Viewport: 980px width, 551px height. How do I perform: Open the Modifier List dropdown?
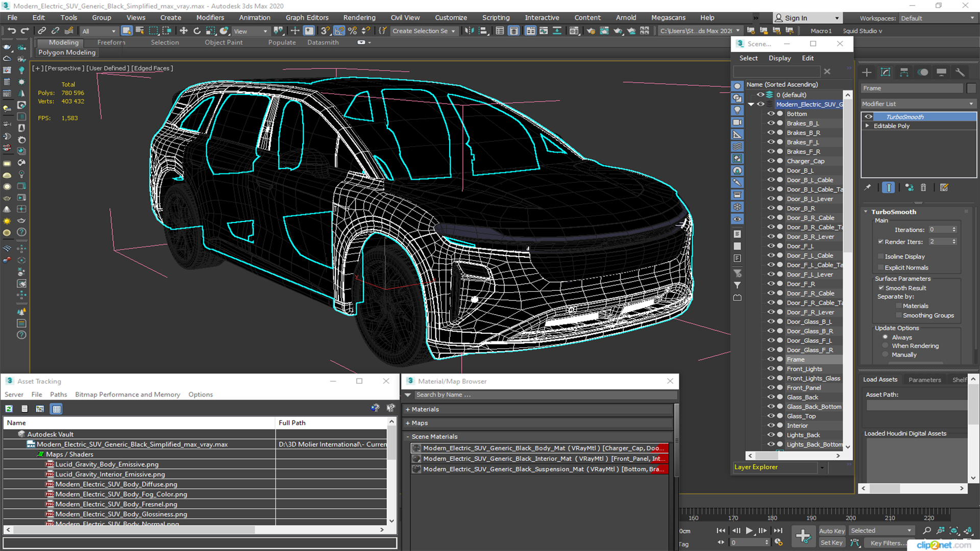point(918,104)
